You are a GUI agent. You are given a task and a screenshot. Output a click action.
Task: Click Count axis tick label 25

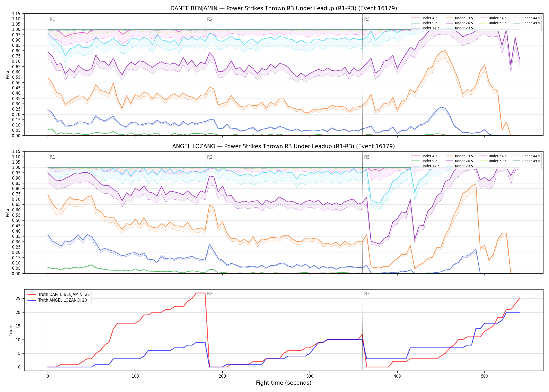point(18,299)
